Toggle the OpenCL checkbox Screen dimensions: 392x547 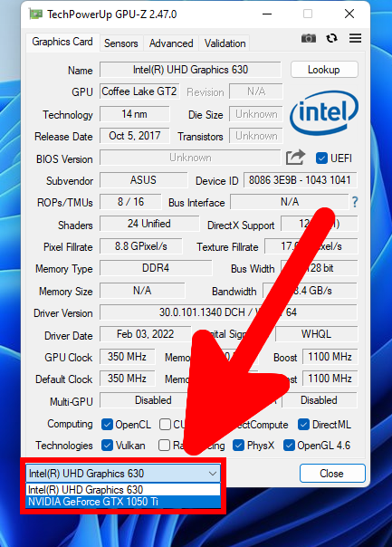[x=107, y=425]
